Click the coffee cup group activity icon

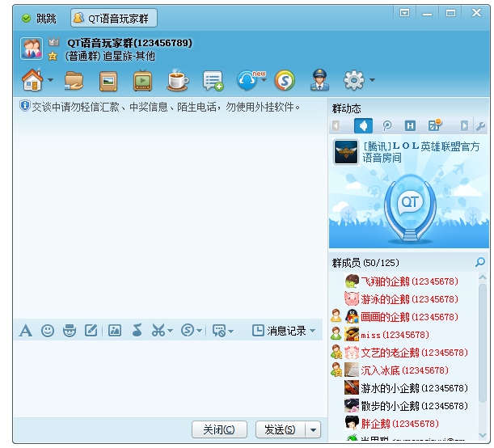[177, 80]
